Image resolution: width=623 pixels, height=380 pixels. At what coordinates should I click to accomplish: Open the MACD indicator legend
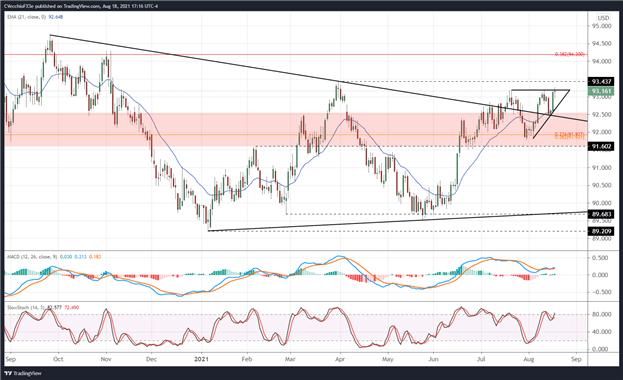coord(54,257)
